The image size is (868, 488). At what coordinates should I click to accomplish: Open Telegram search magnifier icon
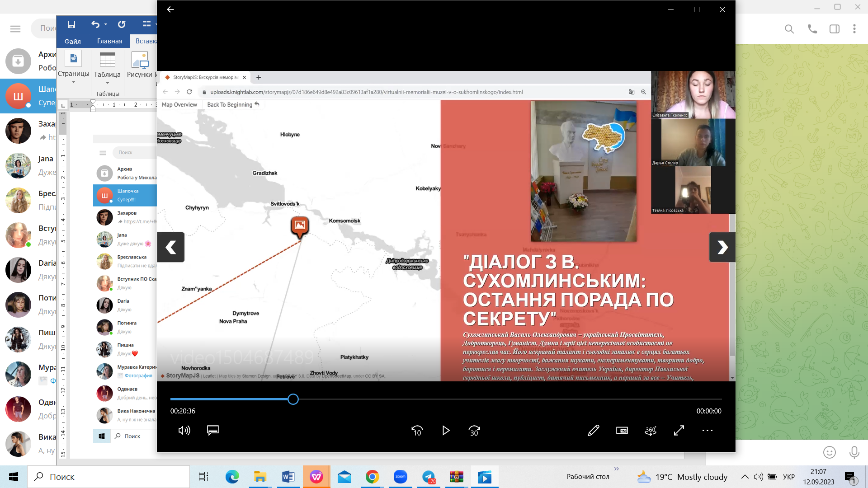789,29
